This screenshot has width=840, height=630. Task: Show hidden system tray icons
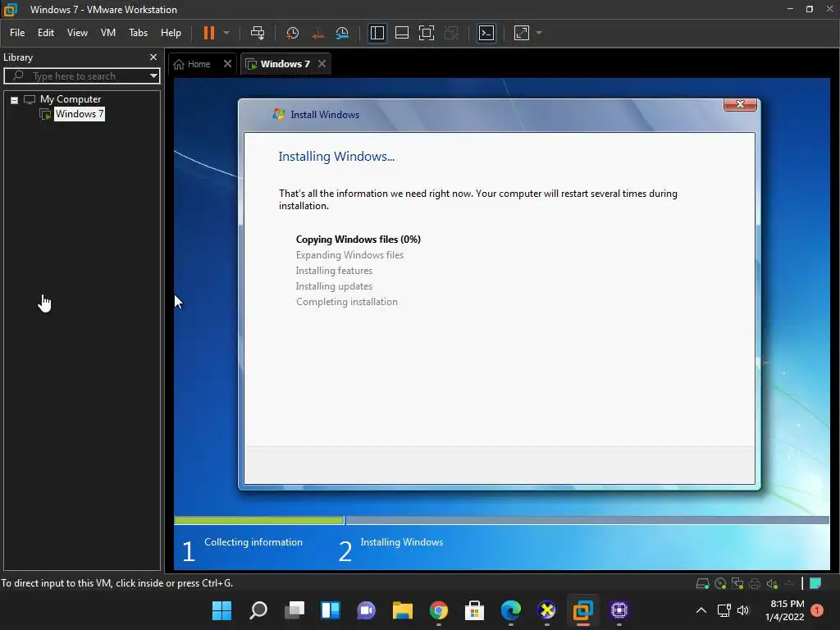coord(701,610)
